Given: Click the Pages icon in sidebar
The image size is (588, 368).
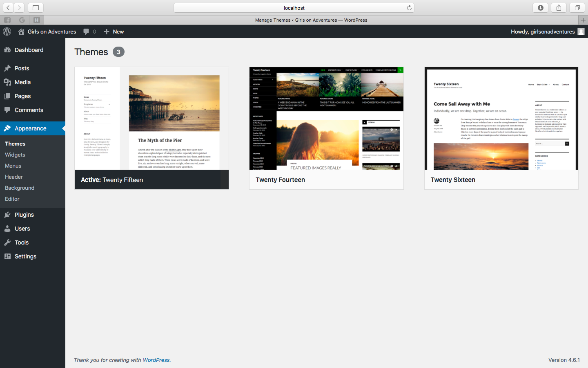Looking at the screenshot, I should [7, 96].
